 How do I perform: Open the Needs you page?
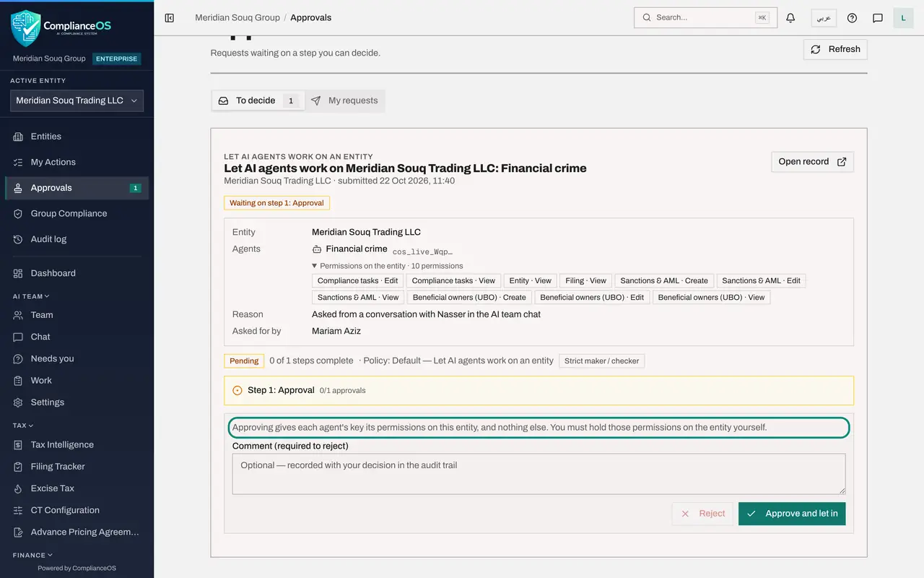tap(77, 358)
